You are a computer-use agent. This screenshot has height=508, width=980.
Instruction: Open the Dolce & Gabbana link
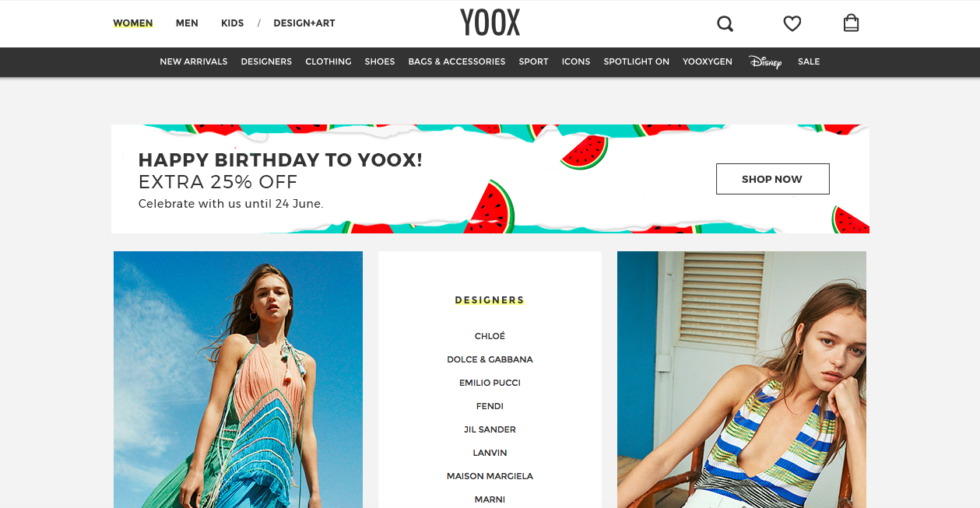click(x=490, y=359)
